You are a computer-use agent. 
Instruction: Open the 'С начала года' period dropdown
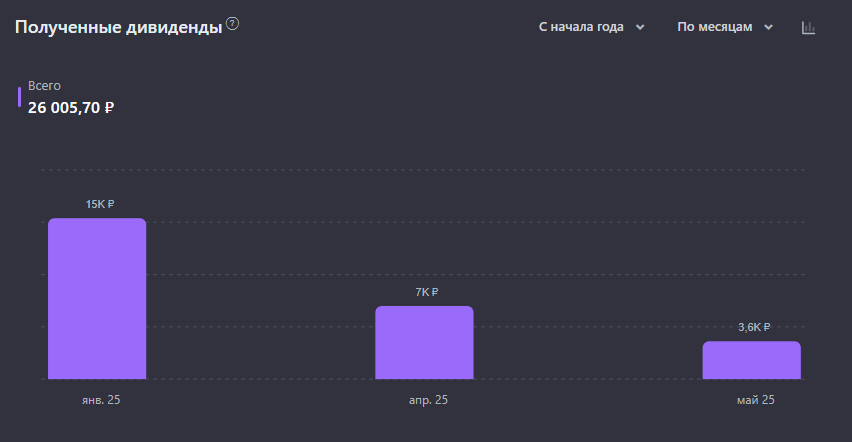[591, 27]
